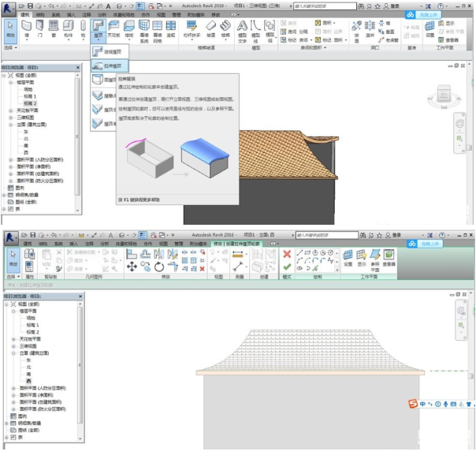This screenshot has width=476, height=455.
Task: Click the Modify arrow tool in the top ribbon
Action: coord(9,28)
